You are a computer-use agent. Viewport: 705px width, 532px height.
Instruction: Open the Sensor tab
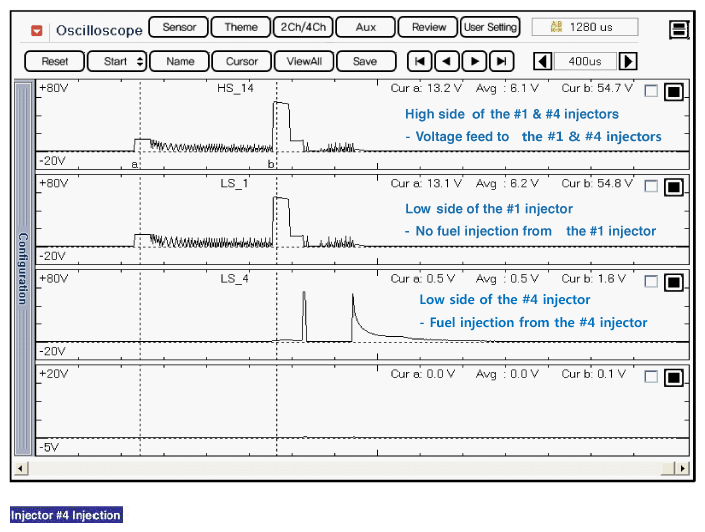(x=178, y=27)
